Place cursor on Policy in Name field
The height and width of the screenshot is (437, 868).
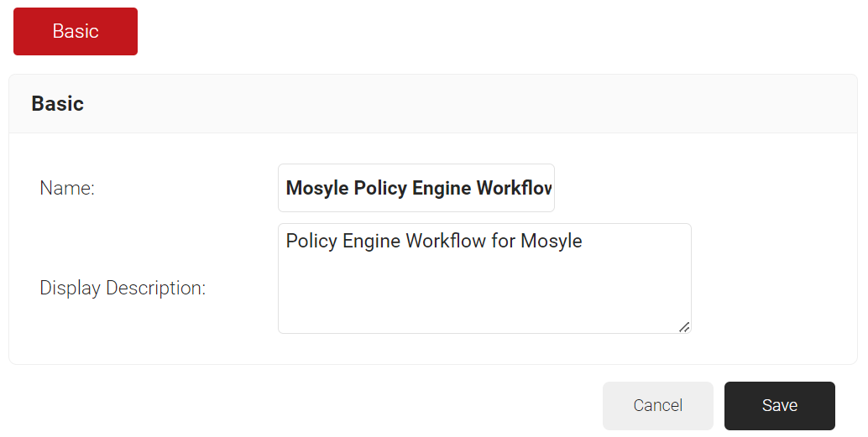tap(380, 188)
